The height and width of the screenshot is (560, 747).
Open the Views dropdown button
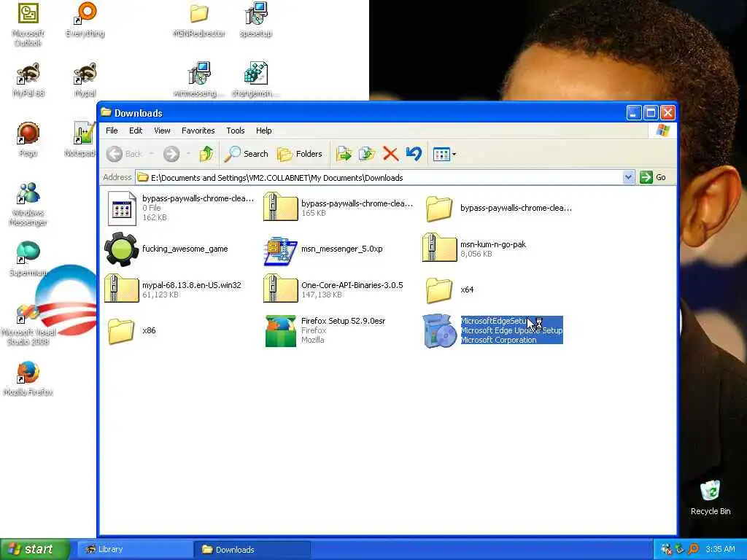tap(444, 154)
